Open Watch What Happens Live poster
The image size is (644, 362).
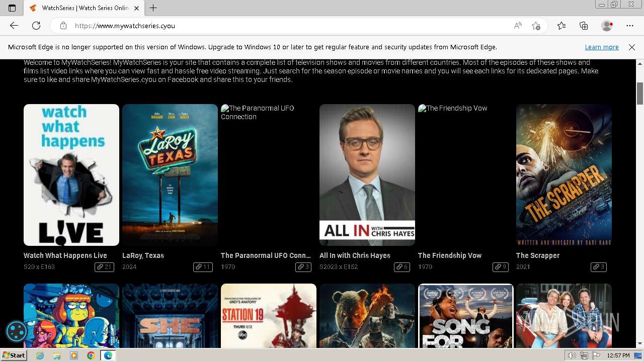click(x=71, y=175)
